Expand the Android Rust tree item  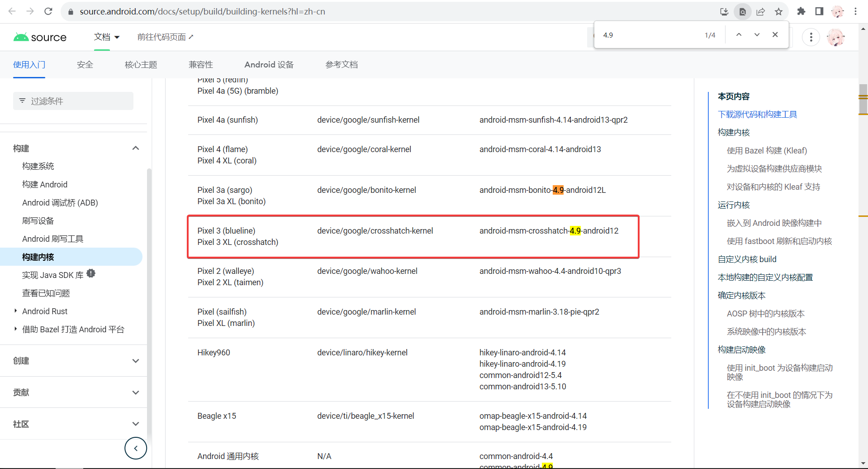click(x=16, y=311)
